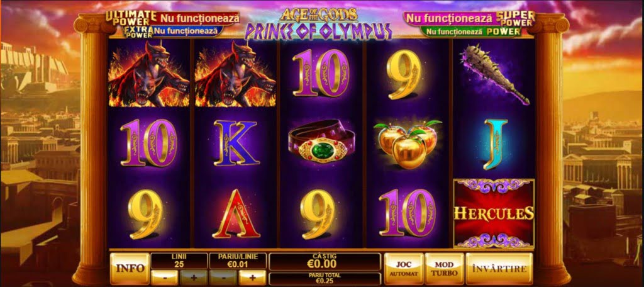Toggle Mod Turbo
The width and height of the screenshot is (644, 287).
pos(444,269)
